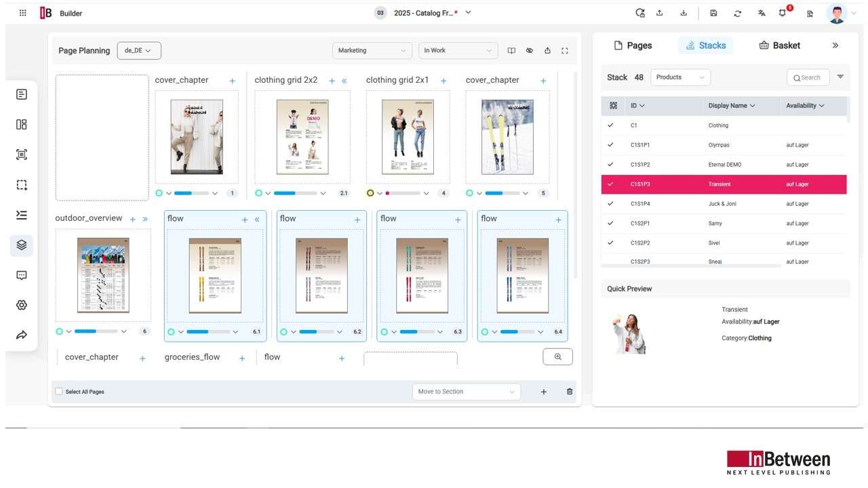Toggle the eye visibility icon

530,51
